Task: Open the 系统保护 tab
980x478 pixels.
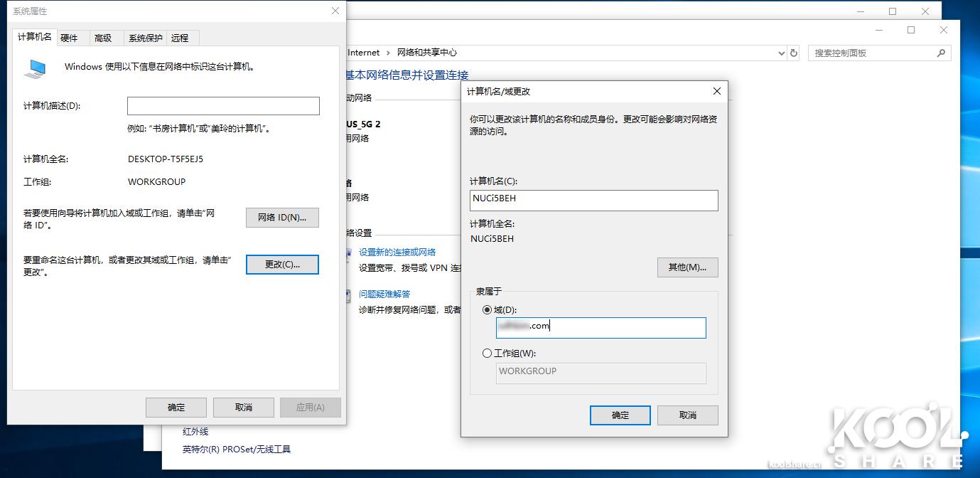Action: pos(144,38)
